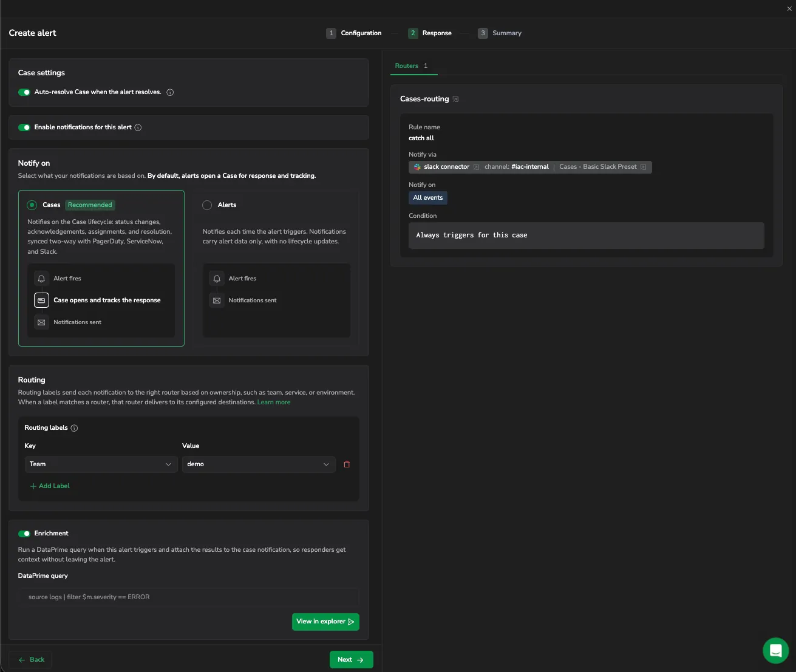Go to Configuration step
This screenshot has height=672, width=796.
pyautogui.click(x=354, y=33)
